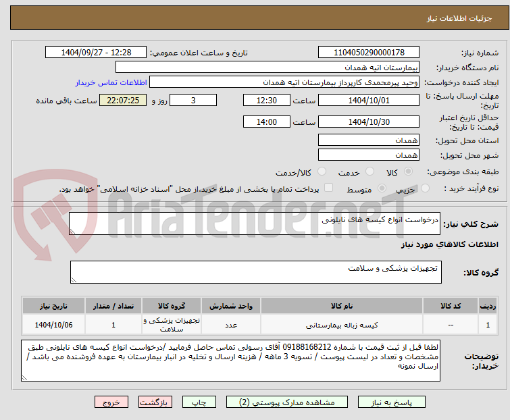The width and height of the screenshot is (510, 420).
Task: Open مشاهده مدارک پیوستی (2) button
Action: (x=287, y=402)
